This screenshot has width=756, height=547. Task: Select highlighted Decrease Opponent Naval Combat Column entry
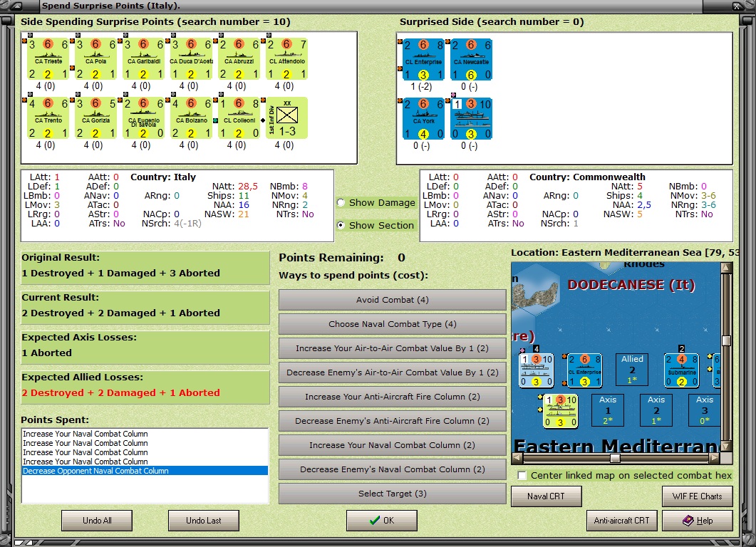(x=145, y=471)
